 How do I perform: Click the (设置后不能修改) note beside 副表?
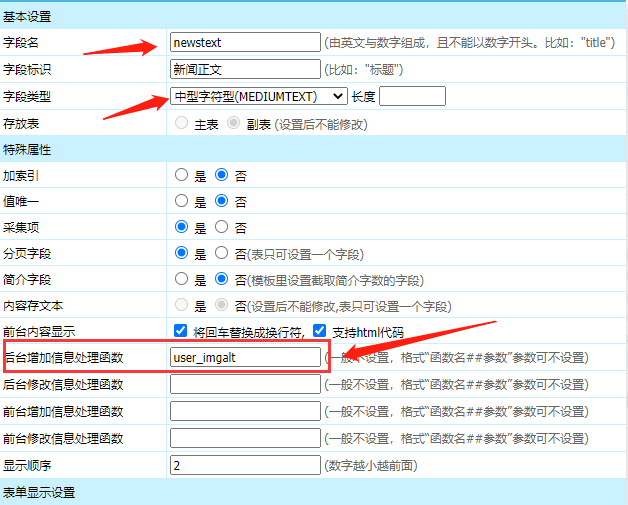(x=321, y=125)
